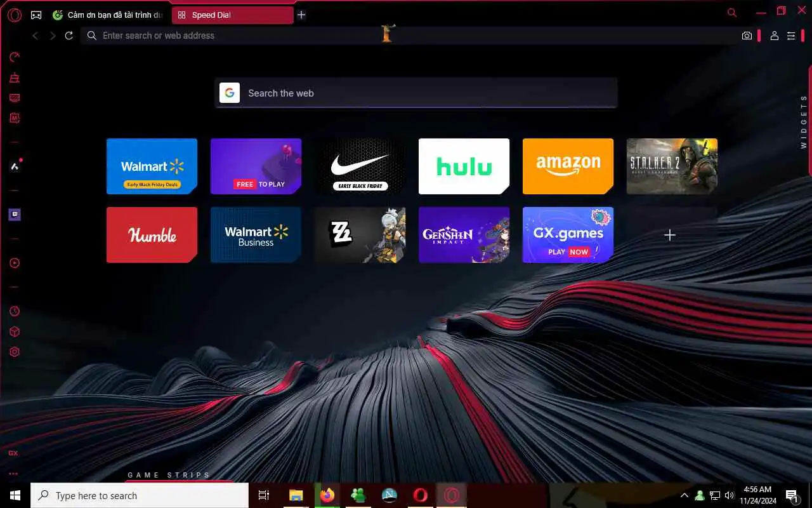Switch to the Speed Dial tab
812x508 pixels.
point(232,15)
